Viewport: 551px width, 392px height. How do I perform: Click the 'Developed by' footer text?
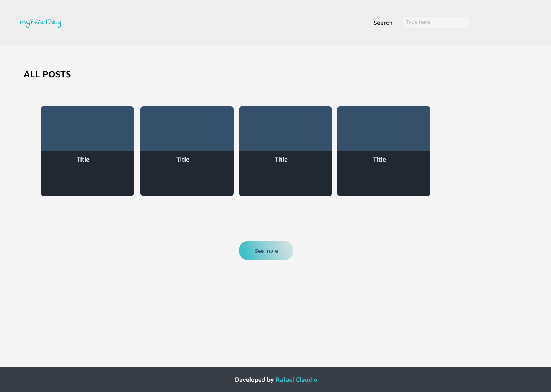click(x=254, y=380)
